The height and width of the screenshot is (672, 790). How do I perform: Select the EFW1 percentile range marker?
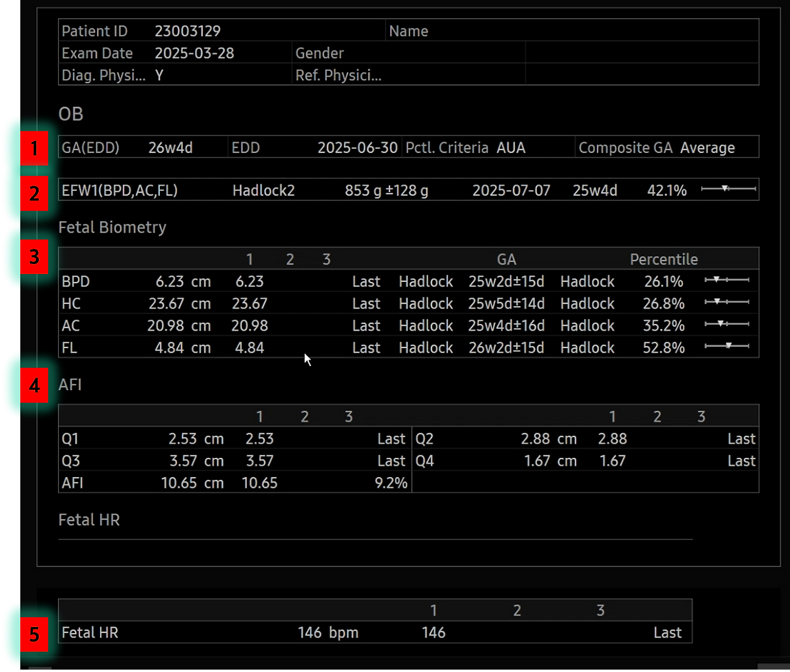728,189
